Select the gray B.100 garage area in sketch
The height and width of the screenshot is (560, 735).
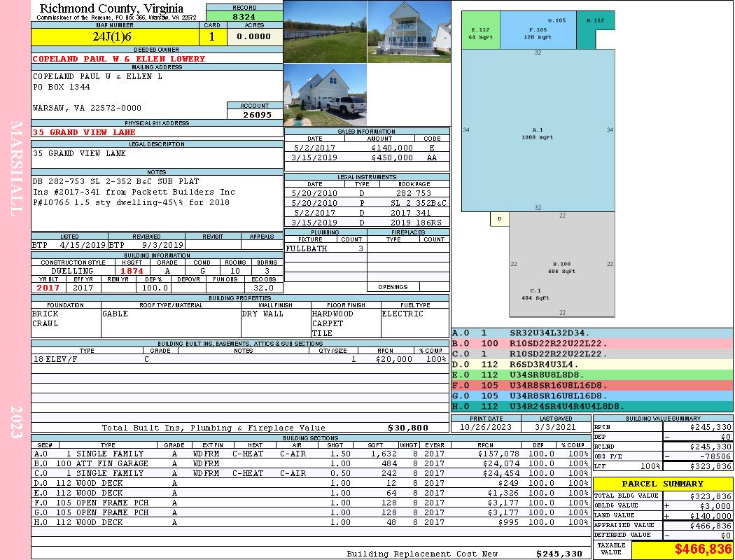562,266
